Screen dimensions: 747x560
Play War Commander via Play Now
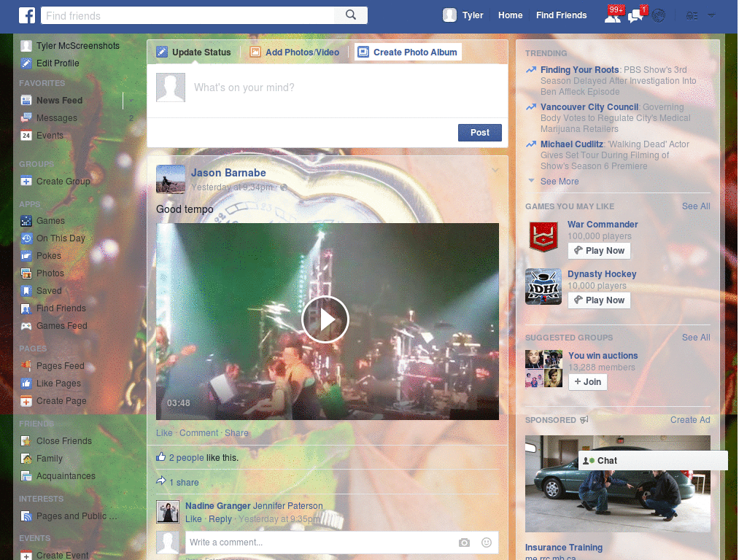pyautogui.click(x=600, y=251)
